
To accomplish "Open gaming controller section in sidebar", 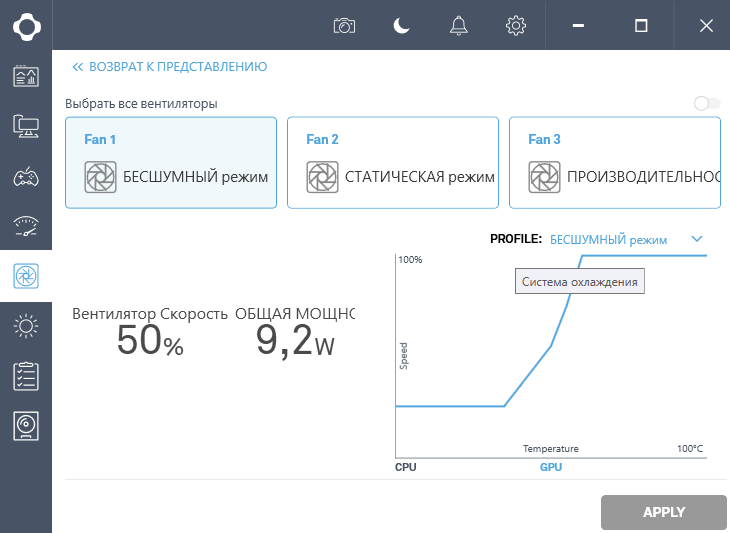I will pyautogui.click(x=26, y=177).
